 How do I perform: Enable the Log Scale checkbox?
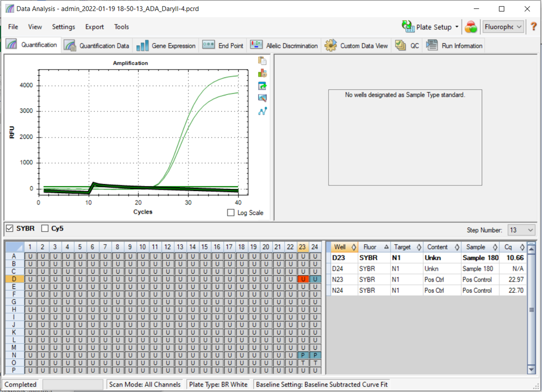[x=231, y=213]
